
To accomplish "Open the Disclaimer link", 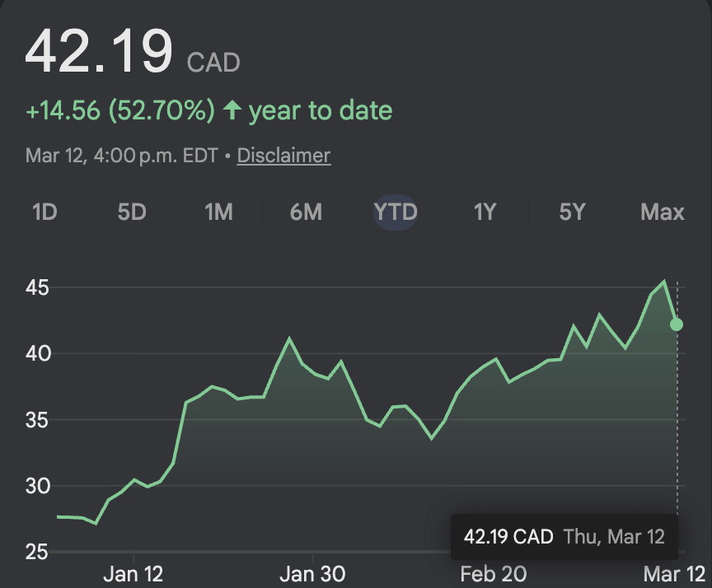I will 283,156.
